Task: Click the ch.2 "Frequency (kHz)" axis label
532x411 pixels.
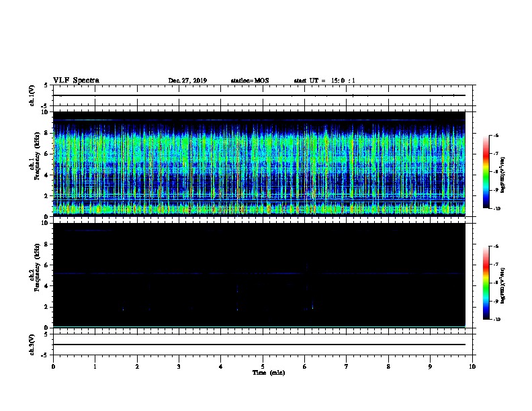Action: tap(38, 267)
